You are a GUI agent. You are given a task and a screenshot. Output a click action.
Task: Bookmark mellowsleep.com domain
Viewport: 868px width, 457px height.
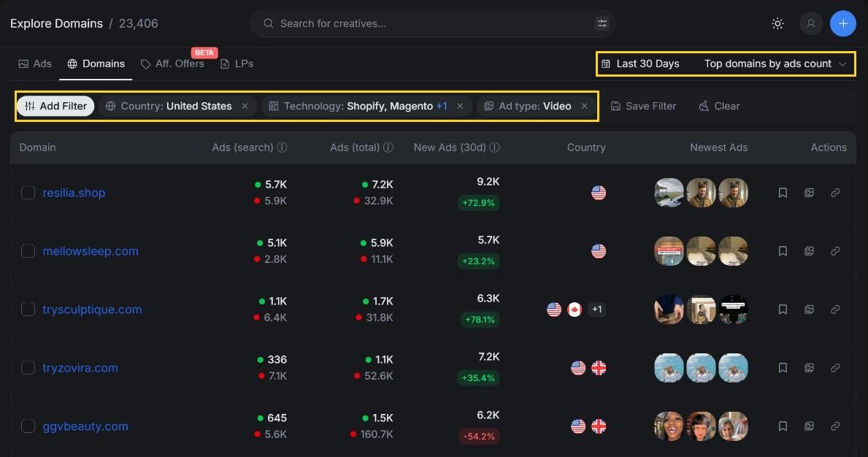783,251
